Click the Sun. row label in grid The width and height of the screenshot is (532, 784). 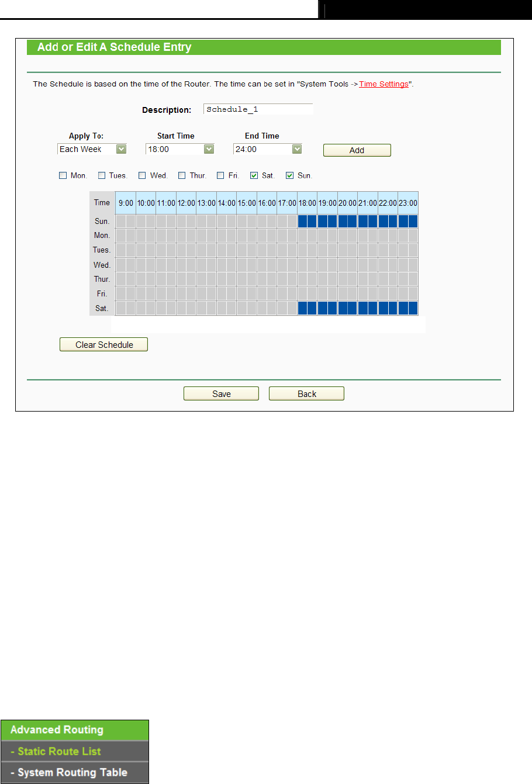point(102,222)
